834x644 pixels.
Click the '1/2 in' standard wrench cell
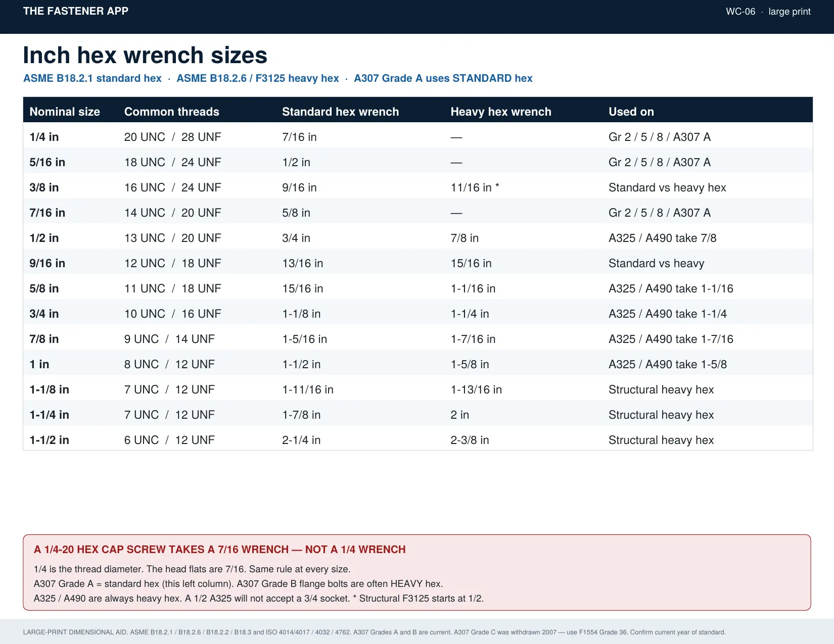tap(296, 162)
